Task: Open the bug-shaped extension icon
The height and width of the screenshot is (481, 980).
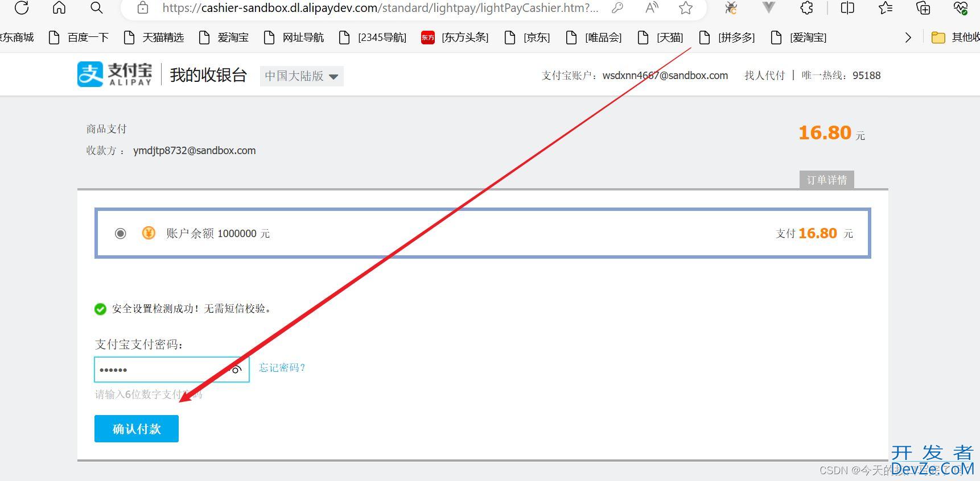Action: (731, 8)
